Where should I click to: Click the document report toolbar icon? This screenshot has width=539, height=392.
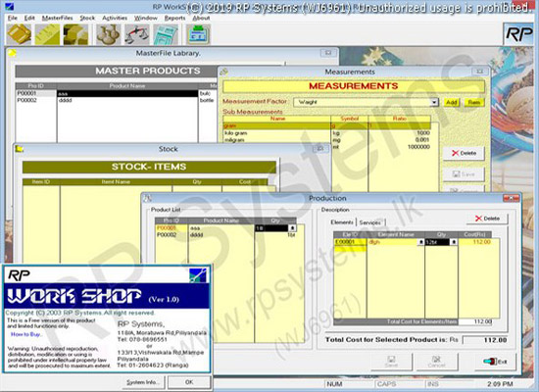click(166, 34)
